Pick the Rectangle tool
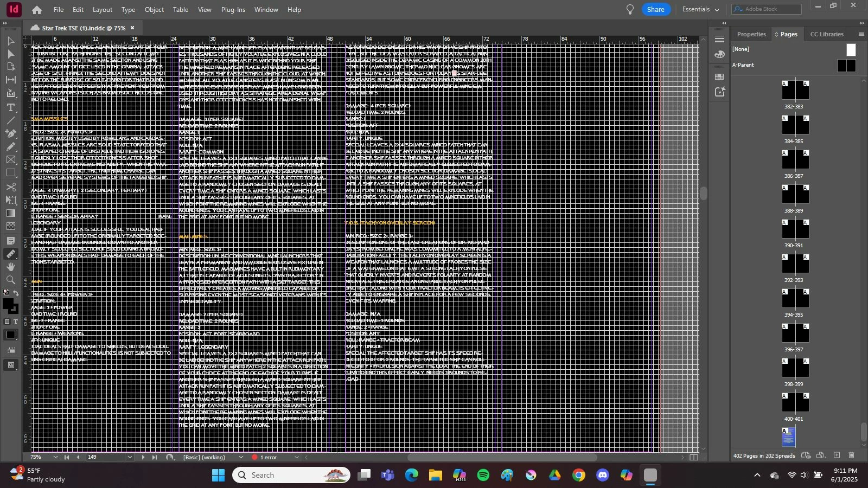Viewport: 868px width, 488px height. (11, 173)
